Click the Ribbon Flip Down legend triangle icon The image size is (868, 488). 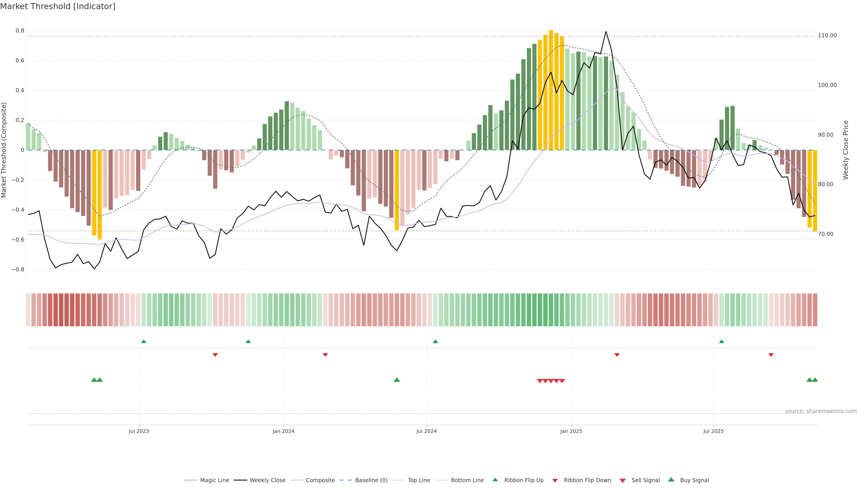click(555, 481)
